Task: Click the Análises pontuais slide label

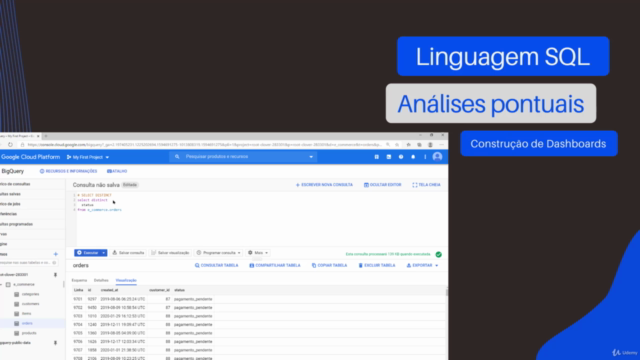Action: pyautogui.click(x=491, y=104)
